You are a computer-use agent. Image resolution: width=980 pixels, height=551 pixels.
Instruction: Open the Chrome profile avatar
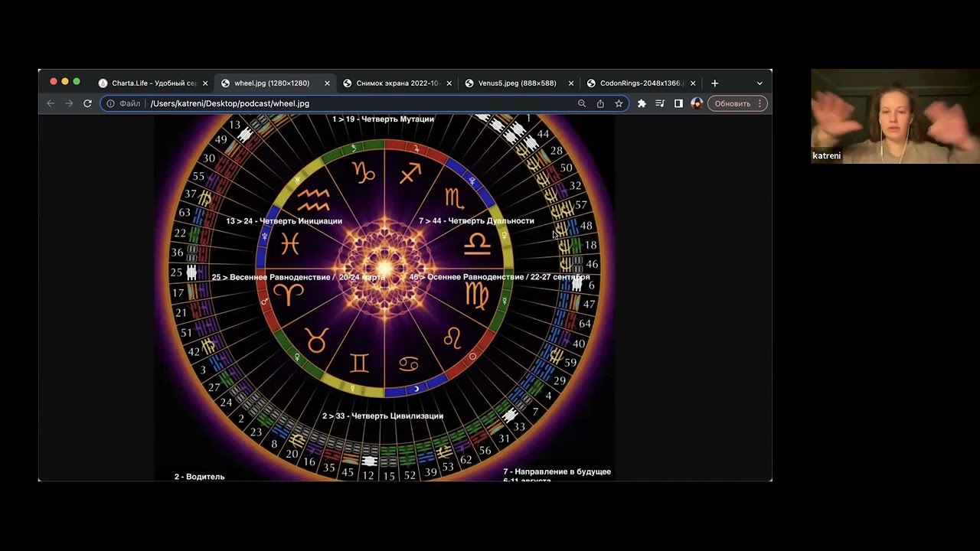[x=697, y=103]
